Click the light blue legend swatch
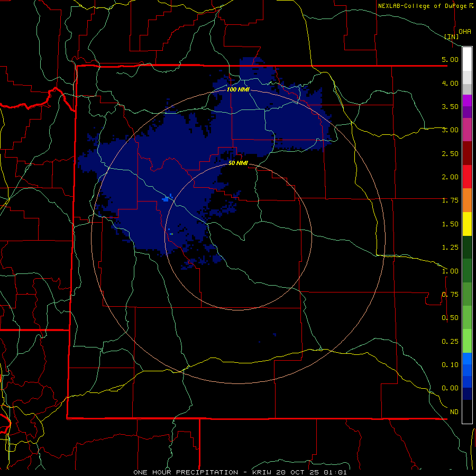The width and height of the screenshot is (476, 476). point(467,359)
